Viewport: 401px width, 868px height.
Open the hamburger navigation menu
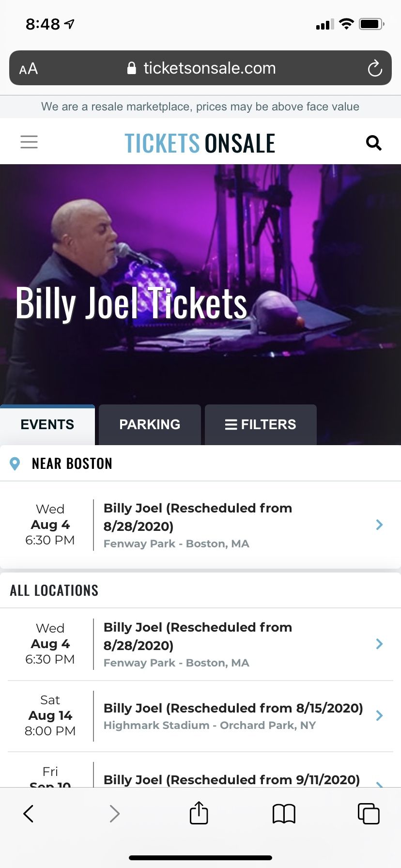pos(29,142)
